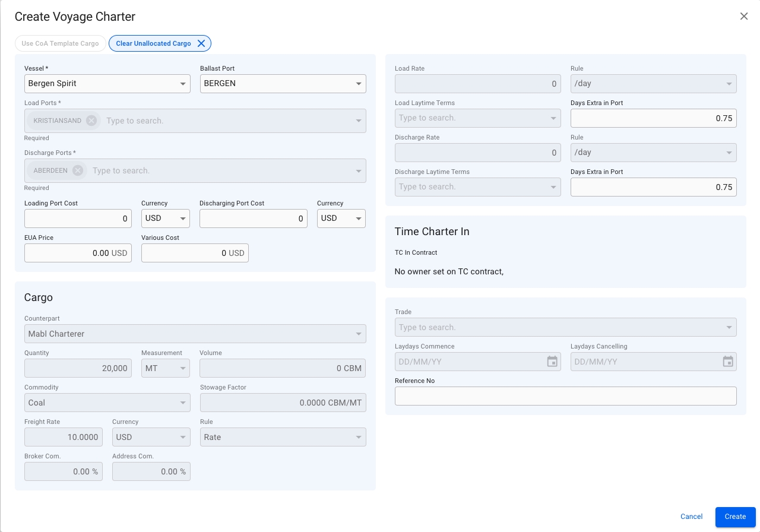Viewport: 760px width, 532px height.
Task: Edit the Discharging Port Cost field
Action: tap(252, 218)
